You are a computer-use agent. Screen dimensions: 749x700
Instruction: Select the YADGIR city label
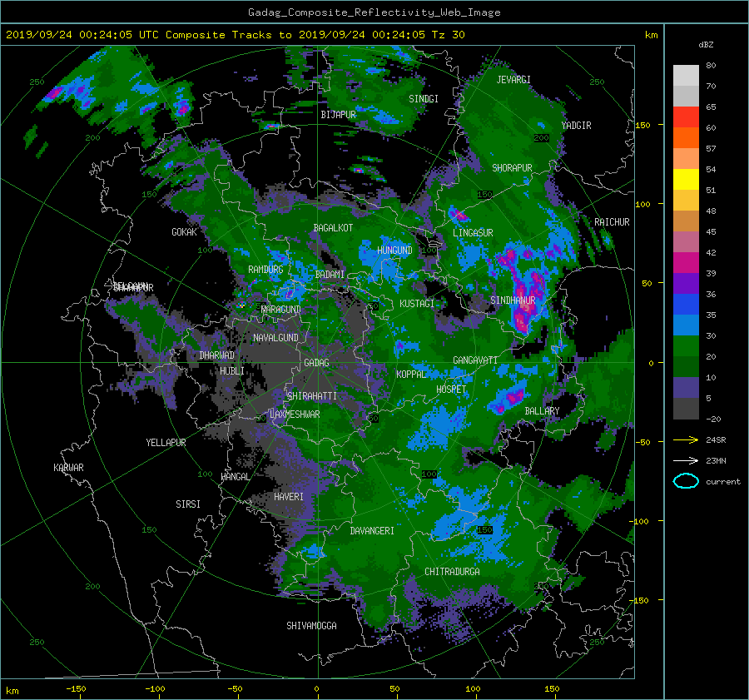(576, 126)
